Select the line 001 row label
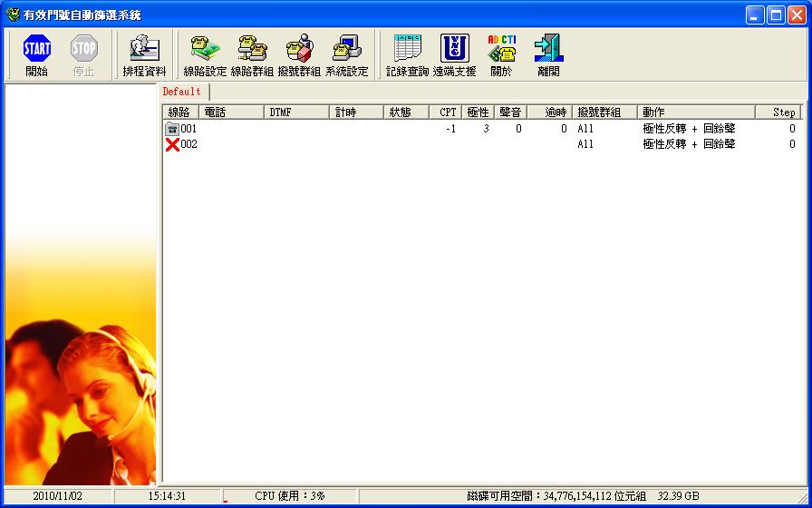Image resolution: width=812 pixels, height=508 pixels. [x=188, y=129]
